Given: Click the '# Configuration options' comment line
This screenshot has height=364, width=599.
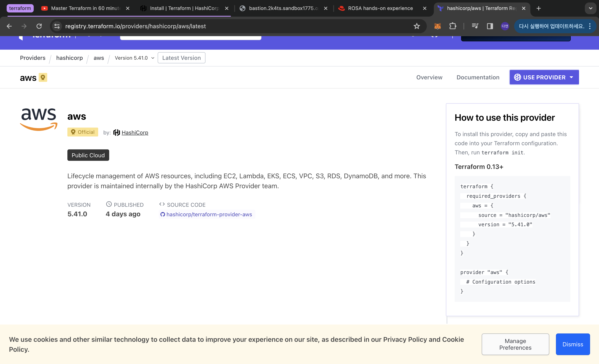Looking at the screenshot, I should coord(501,282).
